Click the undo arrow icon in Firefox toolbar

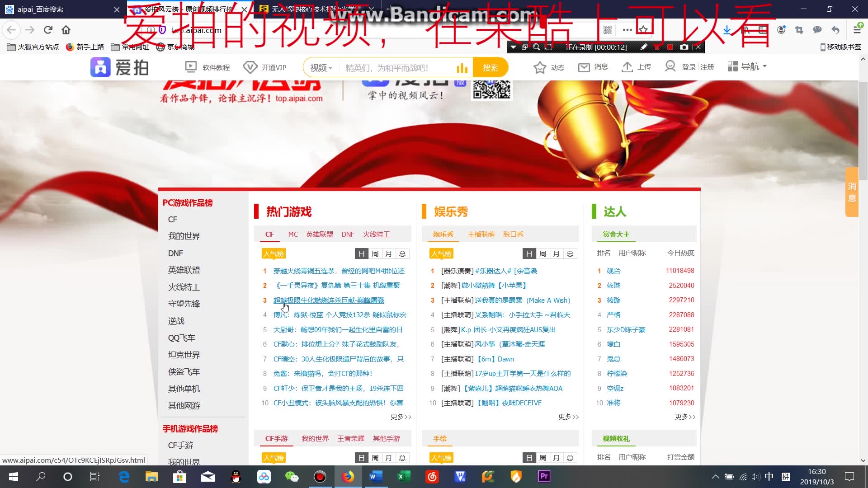click(835, 30)
